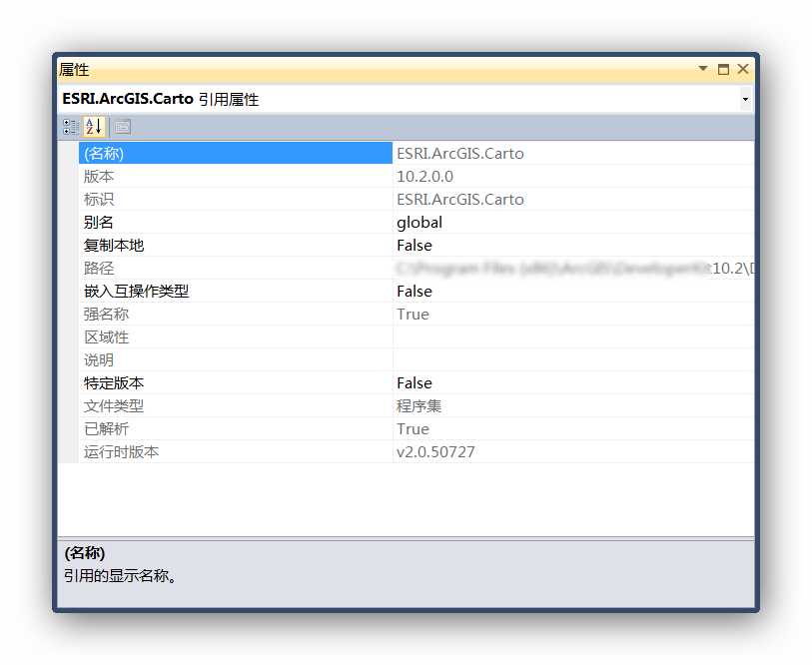This screenshot has height=665, width=812.
Task: Open the Property Pages icon
Action: (122, 127)
